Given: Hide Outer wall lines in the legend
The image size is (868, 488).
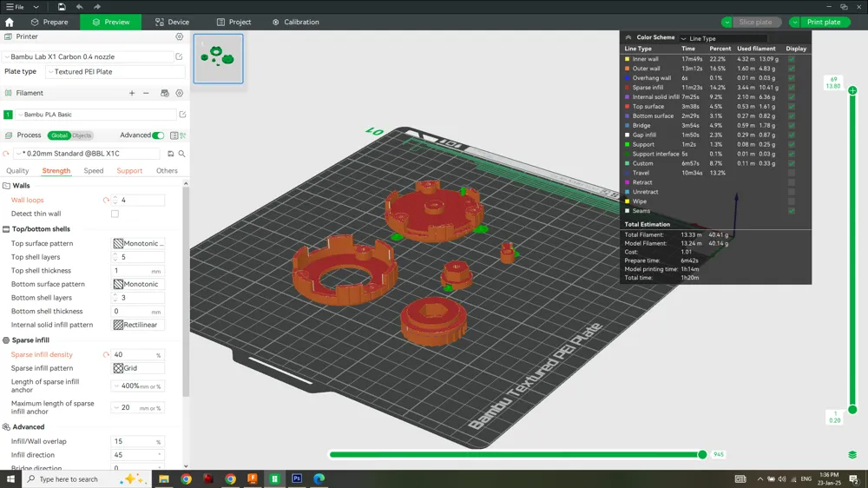Looking at the screenshot, I should click(x=792, y=68).
